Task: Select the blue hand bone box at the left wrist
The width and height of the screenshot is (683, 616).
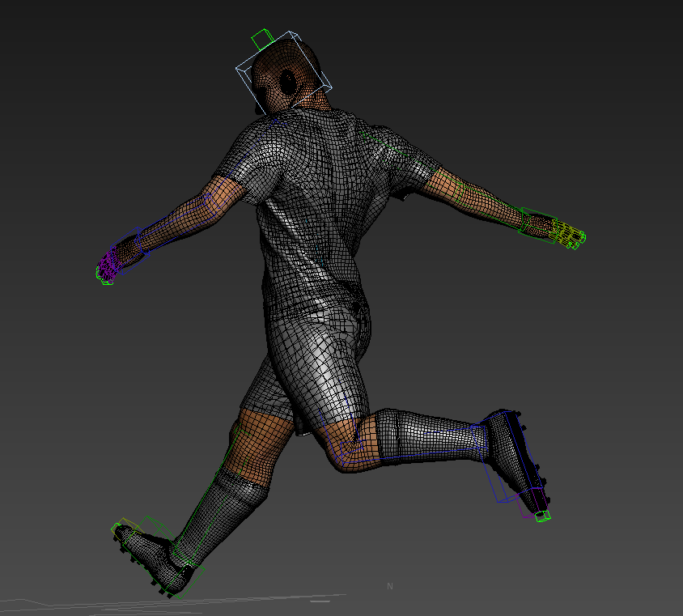Action: [x=129, y=250]
